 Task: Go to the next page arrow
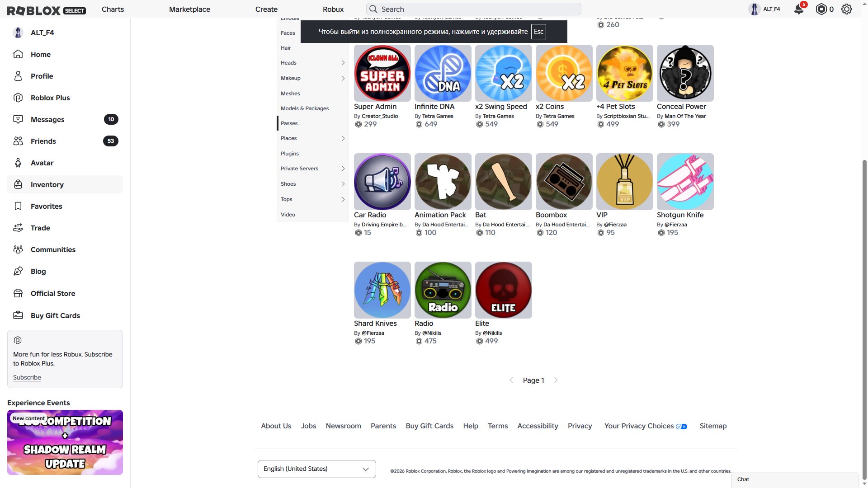coord(556,380)
